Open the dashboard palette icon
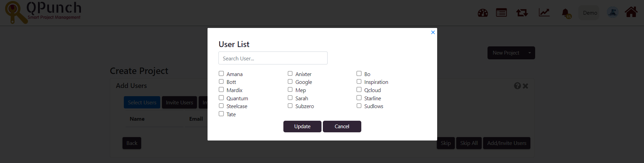 483,13
